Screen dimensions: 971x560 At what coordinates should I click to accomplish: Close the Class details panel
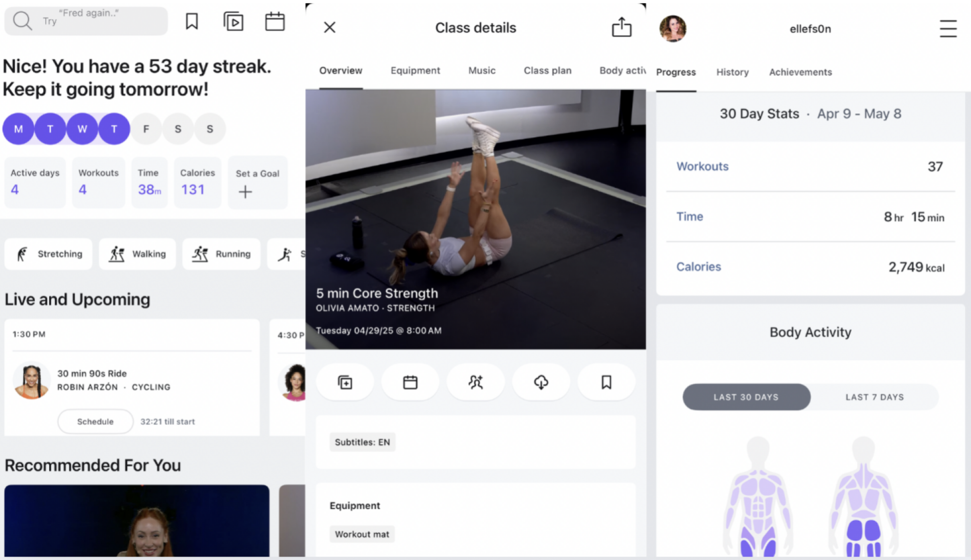pyautogui.click(x=330, y=27)
